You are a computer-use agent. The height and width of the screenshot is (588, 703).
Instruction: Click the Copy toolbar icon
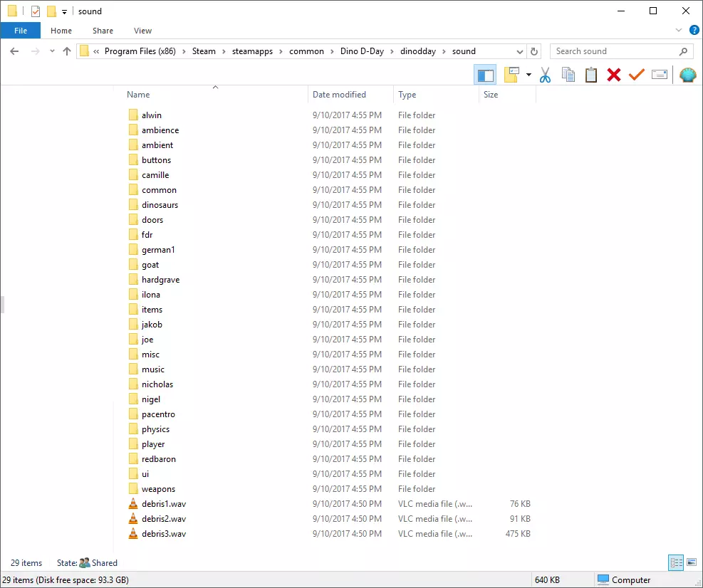[568, 75]
